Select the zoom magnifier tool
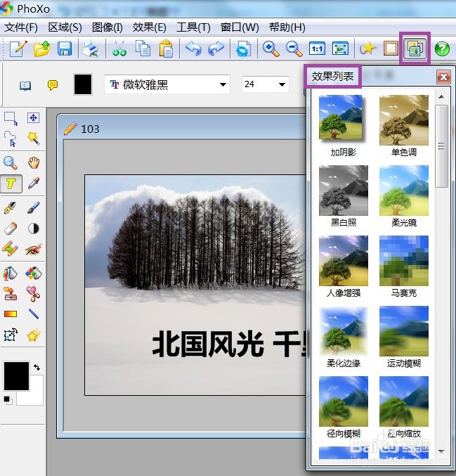 pyautogui.click(x=11, y=162)
